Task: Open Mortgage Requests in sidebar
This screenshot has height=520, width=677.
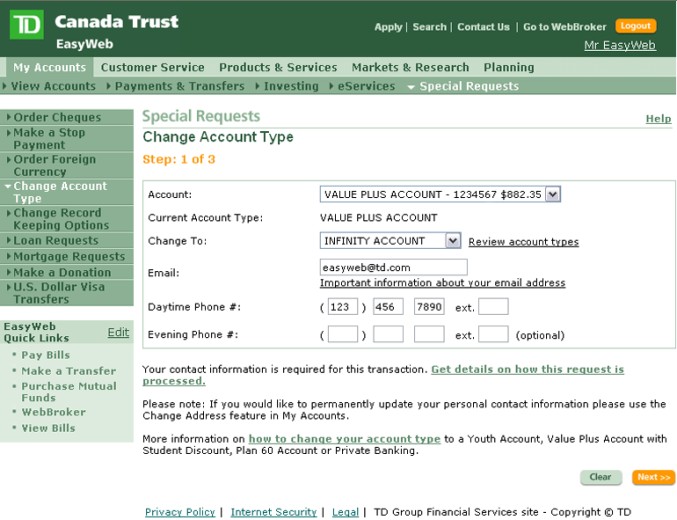Action: (66, 257)
